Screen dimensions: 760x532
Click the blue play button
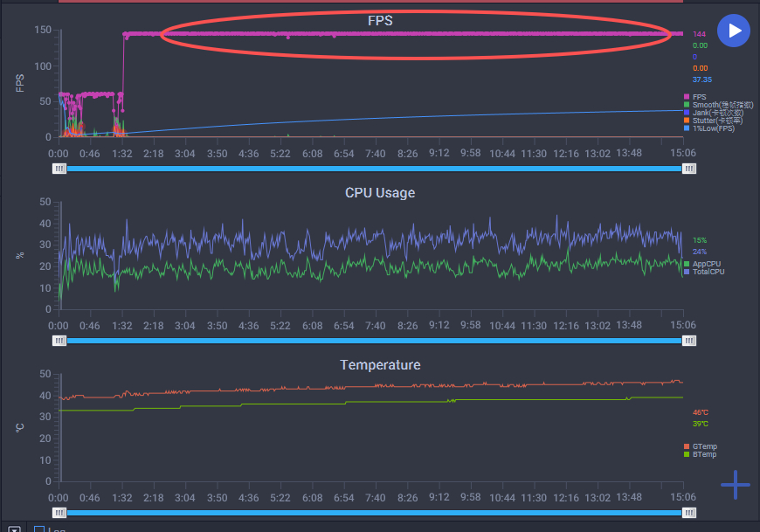[733, 31]
